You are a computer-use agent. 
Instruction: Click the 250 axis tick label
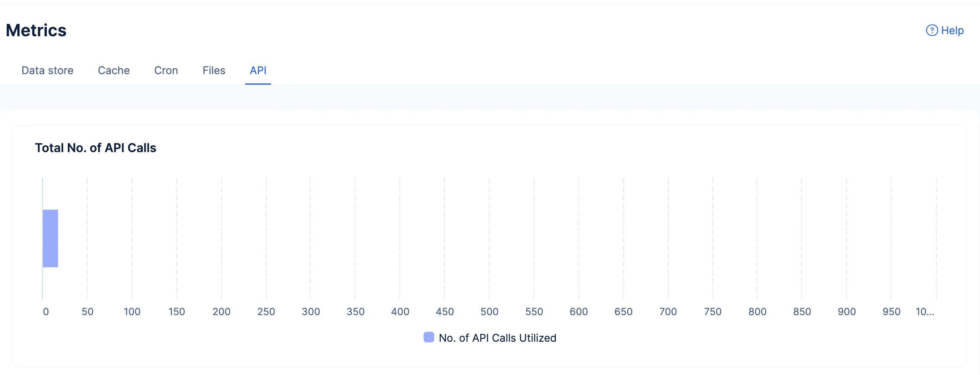coord(266,312)
